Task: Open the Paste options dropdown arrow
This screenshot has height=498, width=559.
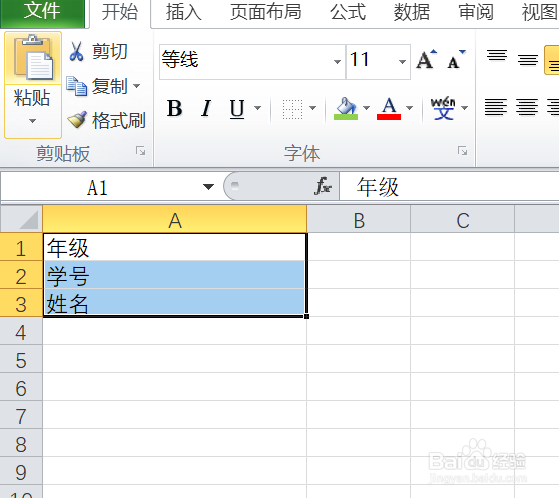Action: click(32, 121)
